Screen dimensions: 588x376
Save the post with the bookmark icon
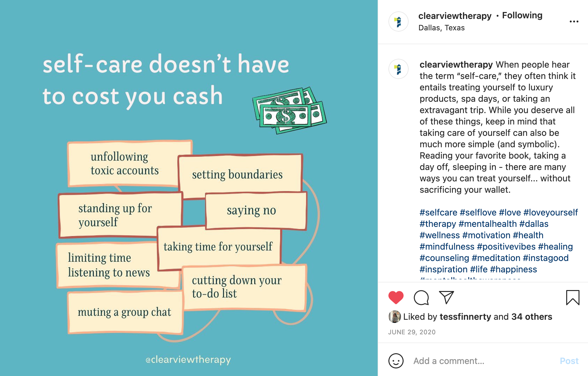pyautogui.click(x=573, y=297)
